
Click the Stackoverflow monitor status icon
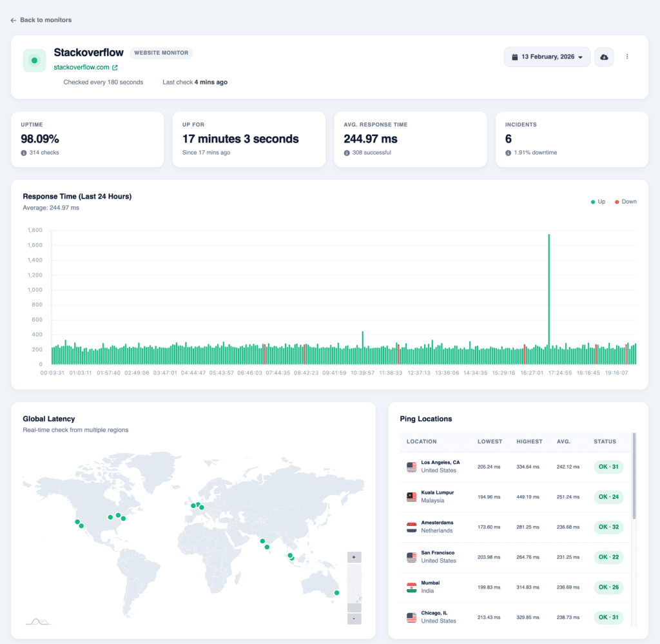pos(34,60)
